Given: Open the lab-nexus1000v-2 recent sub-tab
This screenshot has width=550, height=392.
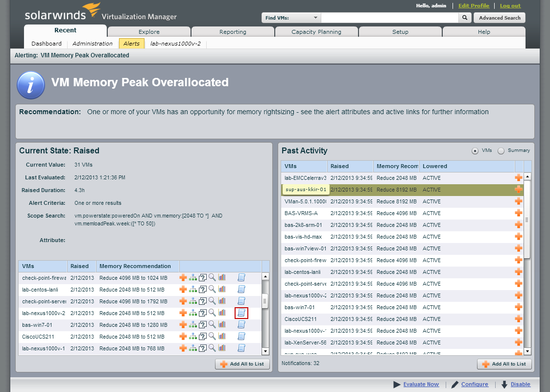Looking at the screenshot, I should (x=175, y=44).
